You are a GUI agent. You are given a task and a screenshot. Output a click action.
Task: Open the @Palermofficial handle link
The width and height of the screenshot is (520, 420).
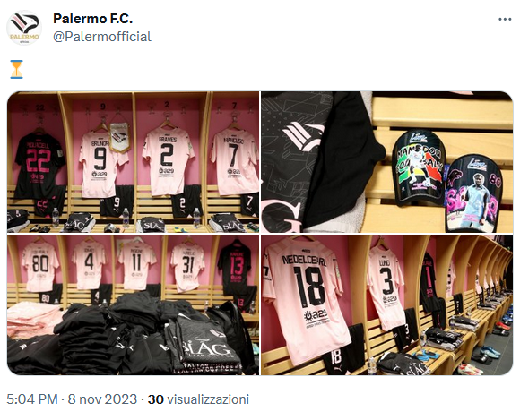[x=102, y=37]
